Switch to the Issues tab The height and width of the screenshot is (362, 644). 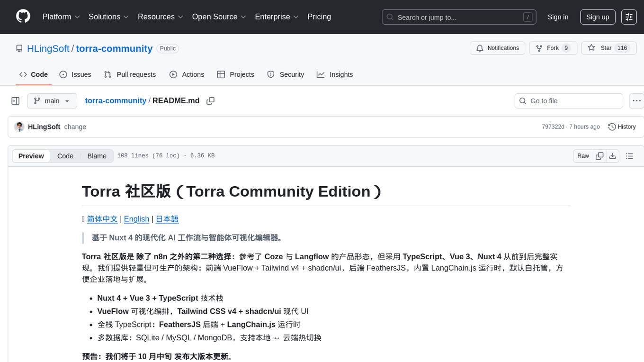tap(75, 74)
